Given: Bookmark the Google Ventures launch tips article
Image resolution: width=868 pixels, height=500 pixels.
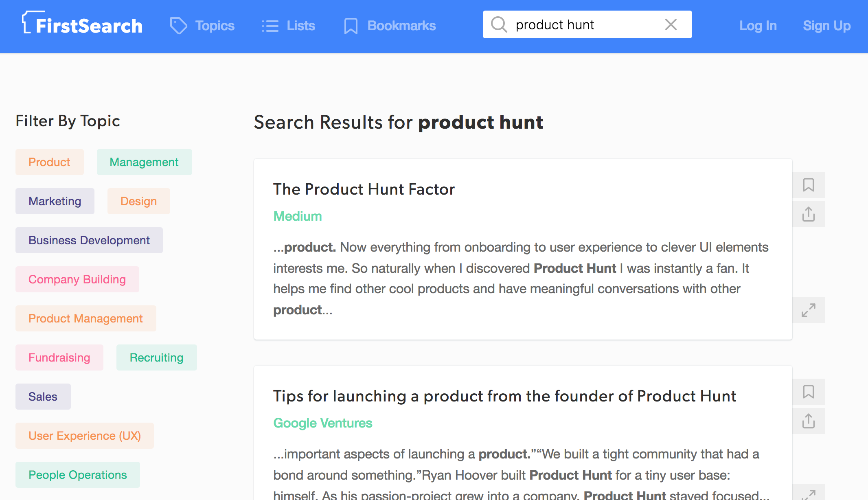Looking at the screenshot, I should coord(808,392).
